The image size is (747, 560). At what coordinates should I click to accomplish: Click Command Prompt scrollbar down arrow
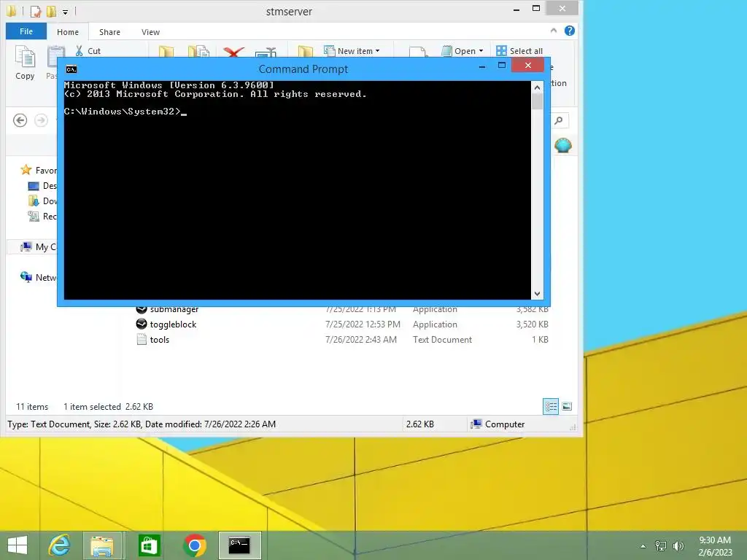(537, 294)
